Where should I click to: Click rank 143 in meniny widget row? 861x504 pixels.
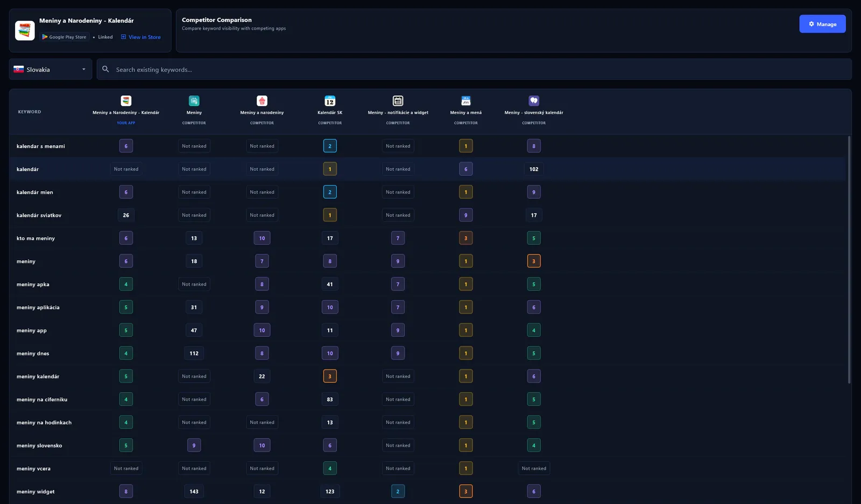(x=194, y=492)
